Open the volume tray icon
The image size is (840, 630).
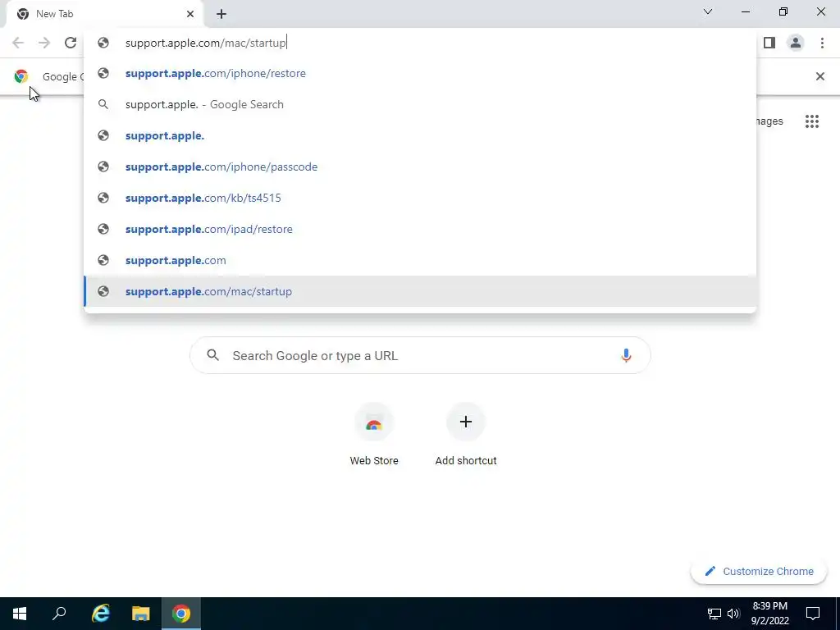click(x=733, y=614)
